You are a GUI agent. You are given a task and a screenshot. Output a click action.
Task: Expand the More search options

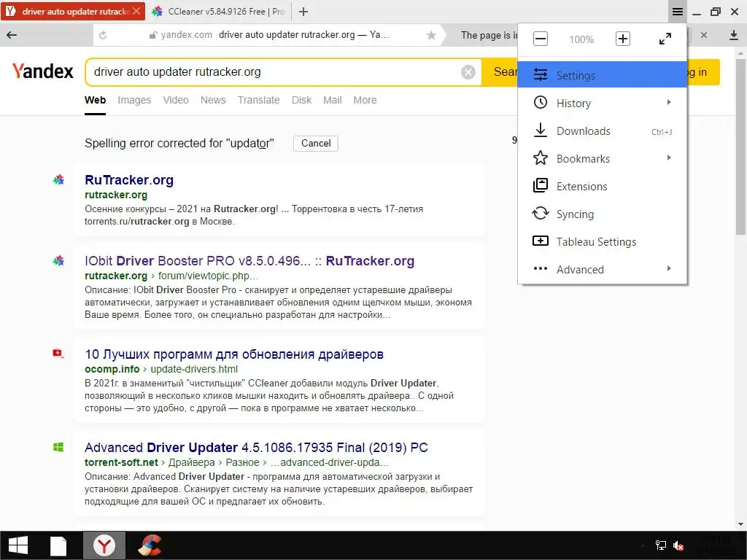coord(365,100)
